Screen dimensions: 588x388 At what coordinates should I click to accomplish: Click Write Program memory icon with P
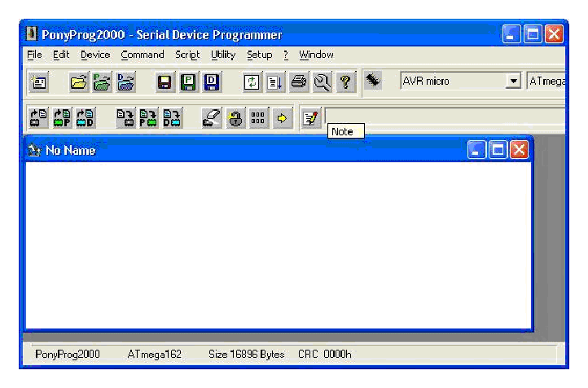[149, 118]
